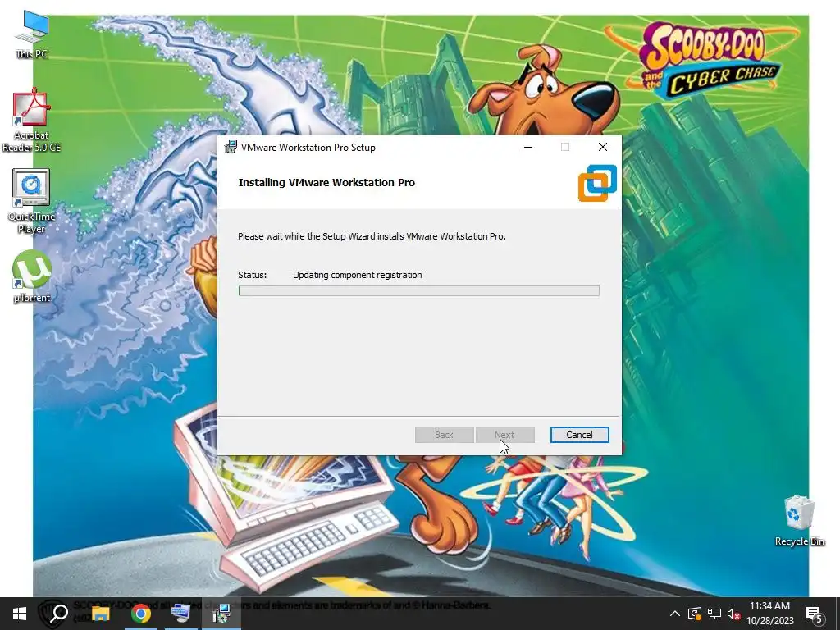Open File Explorer from taskbar
The width and height of the screenshot is (840, 630).
(x=100, y=614)
